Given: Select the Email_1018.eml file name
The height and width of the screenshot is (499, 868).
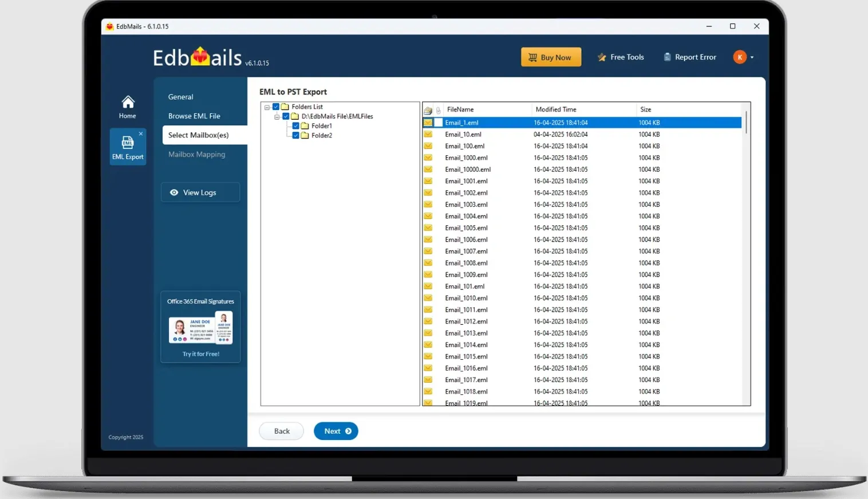Looking at the screenshot, I should 466,392.
